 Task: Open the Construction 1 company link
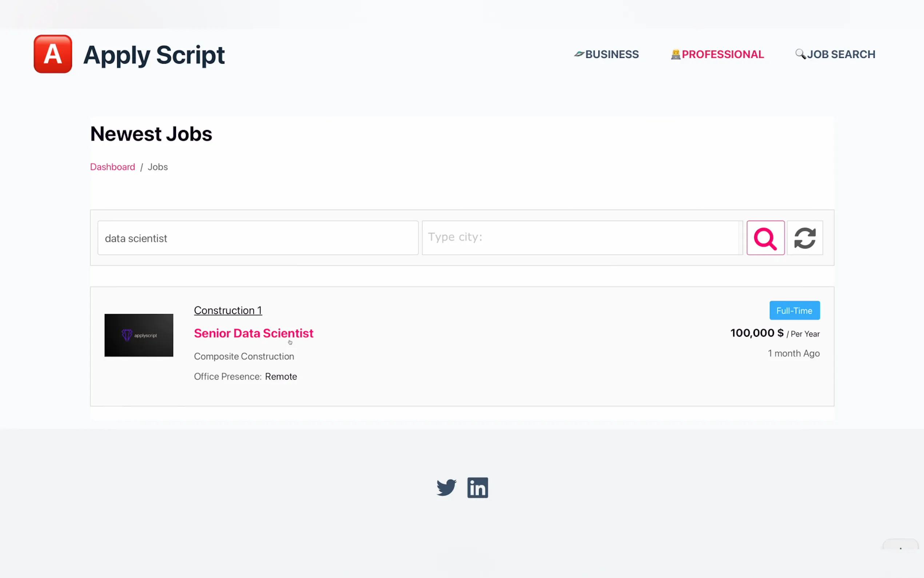click(x=228, y=310)
